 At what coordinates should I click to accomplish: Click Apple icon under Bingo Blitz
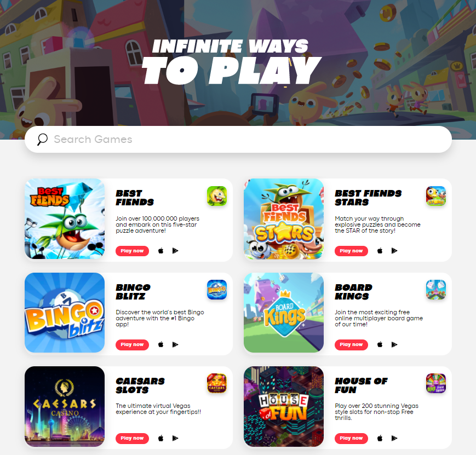tap(161, 344)
